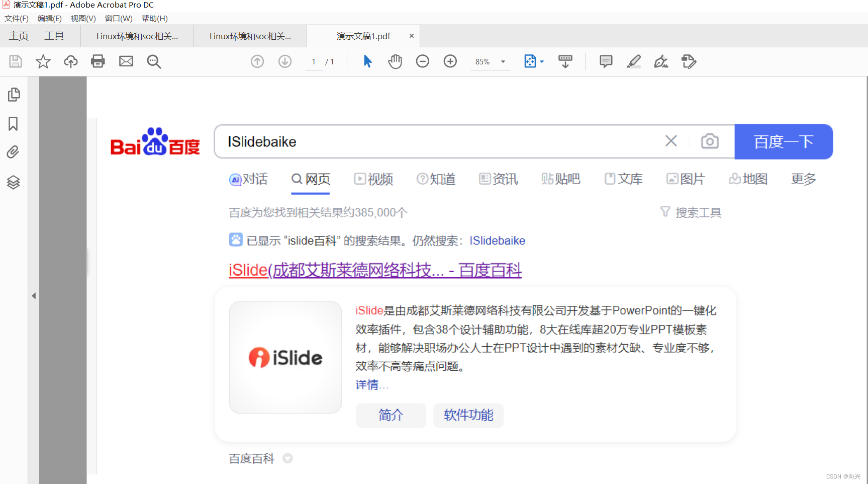
Task: Add bookmark with the star icon
Action: click(43, 61)
